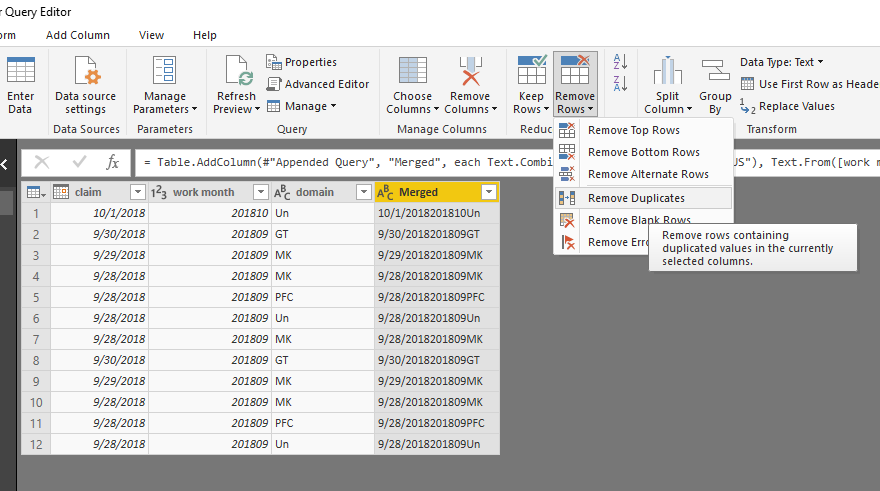
Task: Open the Choose Columns dropdown arrow
Action: click(436, 109)
